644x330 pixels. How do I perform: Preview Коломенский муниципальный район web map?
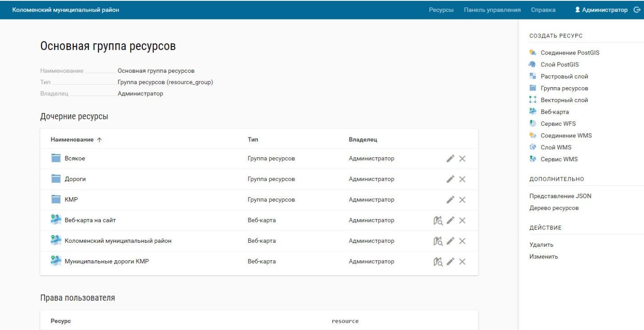click(438, 241)
